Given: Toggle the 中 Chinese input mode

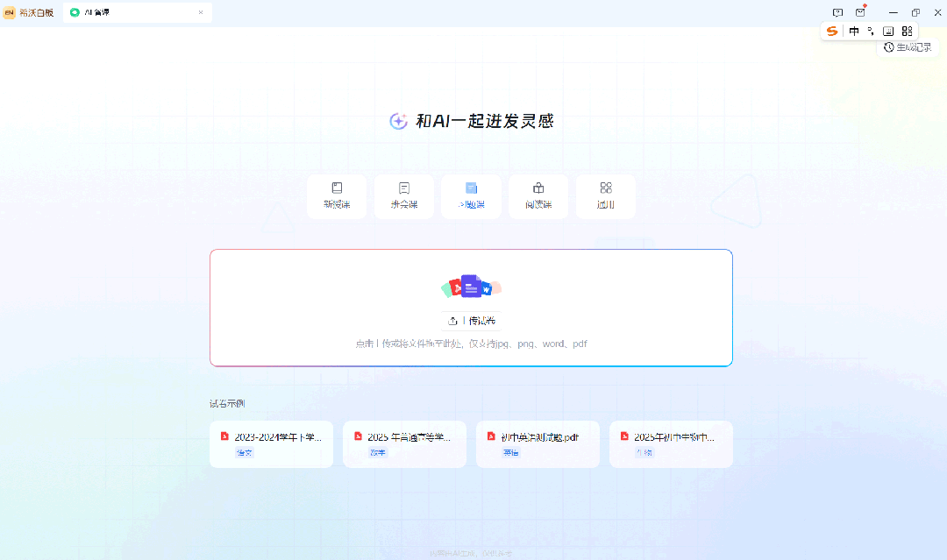Looking at the screenshot, I should tap(854, 32).
